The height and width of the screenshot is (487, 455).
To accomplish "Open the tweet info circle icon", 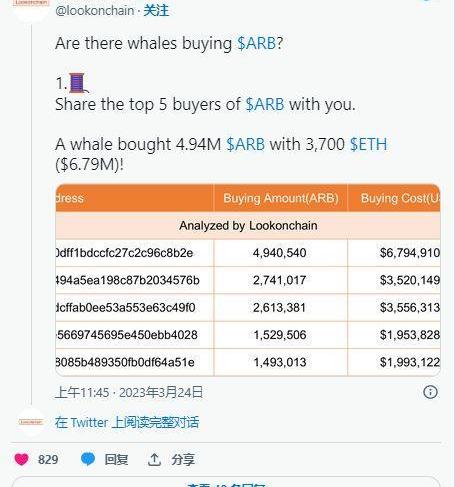I will coord(430,392).
